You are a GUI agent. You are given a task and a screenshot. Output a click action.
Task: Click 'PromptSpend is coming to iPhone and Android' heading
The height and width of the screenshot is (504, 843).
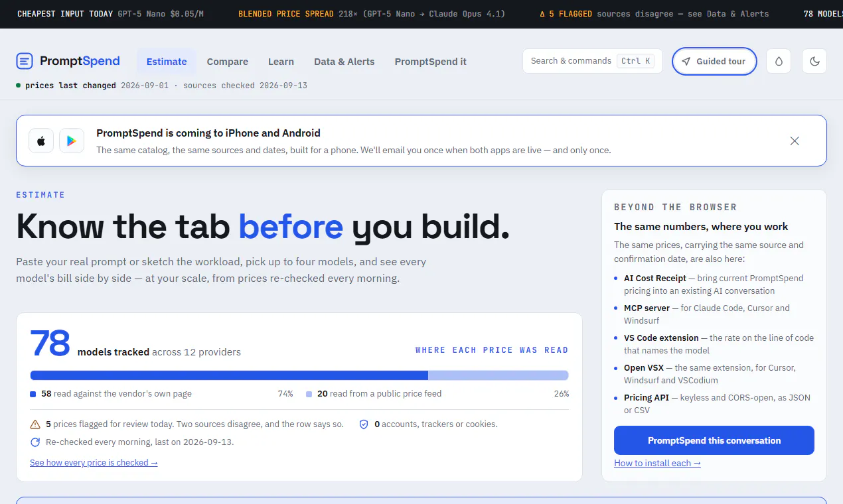[208, 133]
